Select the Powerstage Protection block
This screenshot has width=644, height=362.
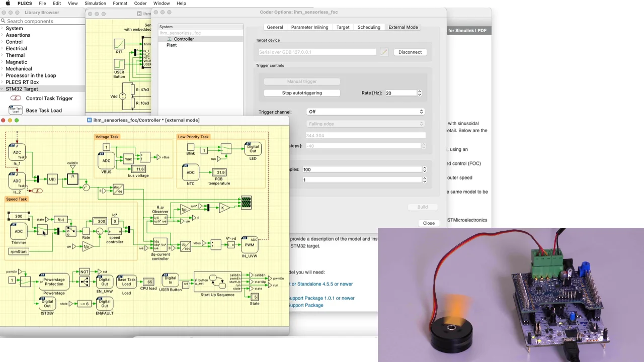click(54, 282)
